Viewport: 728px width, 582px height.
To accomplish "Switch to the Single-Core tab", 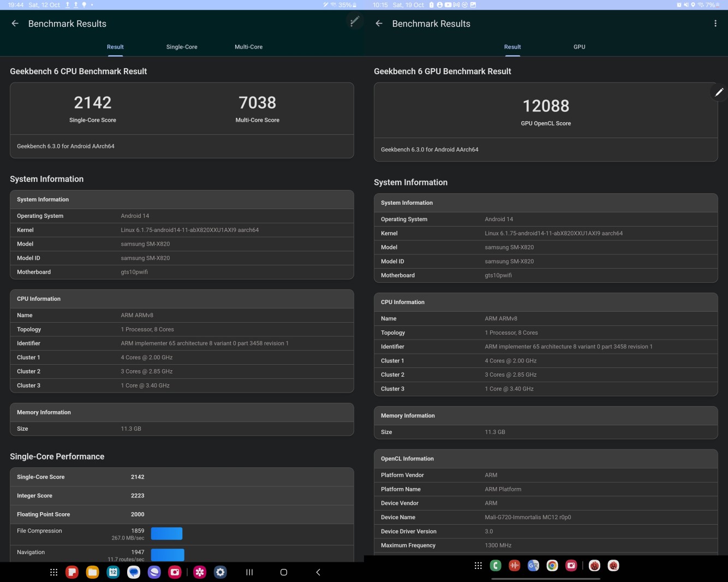I will (x=182, y=47).
